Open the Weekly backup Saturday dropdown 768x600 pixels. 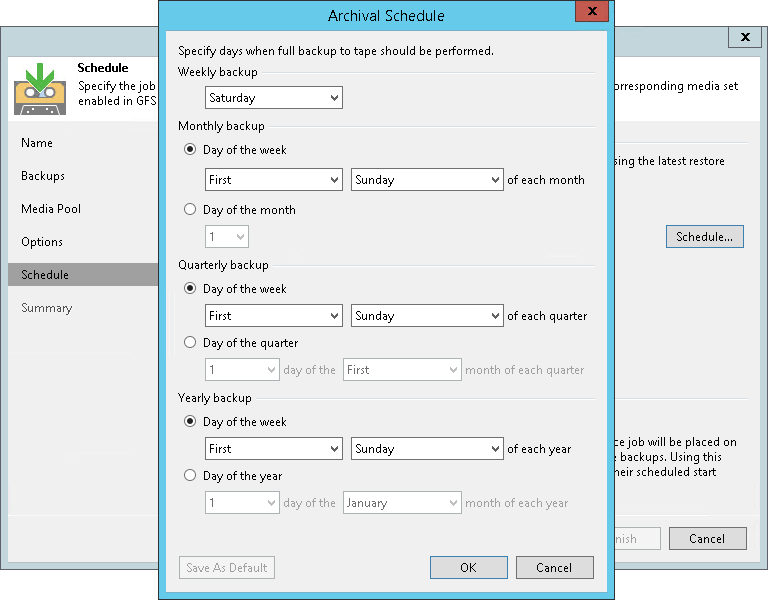pyautogui.click(x=274, y=98)
